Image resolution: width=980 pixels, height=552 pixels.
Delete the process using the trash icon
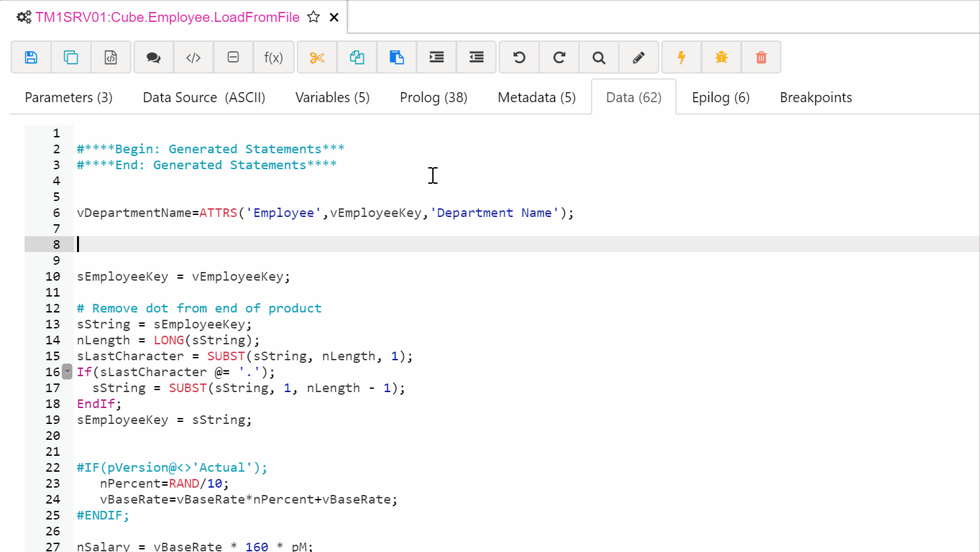pyautogui.click(x=761, y=57)
